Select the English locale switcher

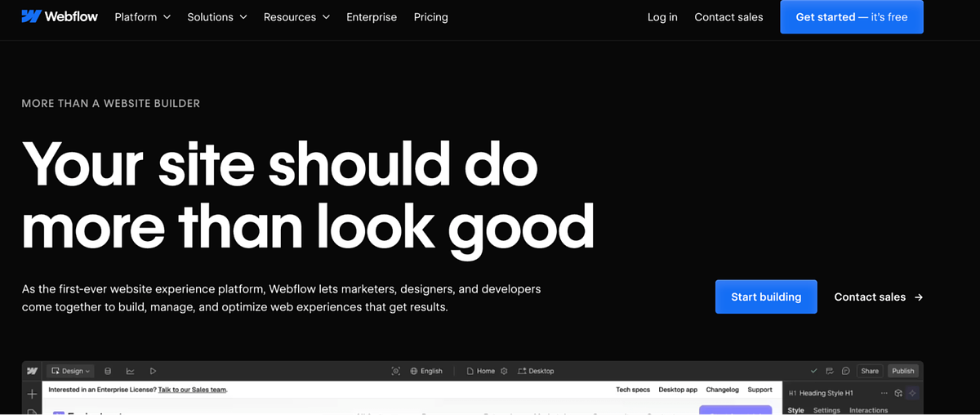click(x=425, y=371)
